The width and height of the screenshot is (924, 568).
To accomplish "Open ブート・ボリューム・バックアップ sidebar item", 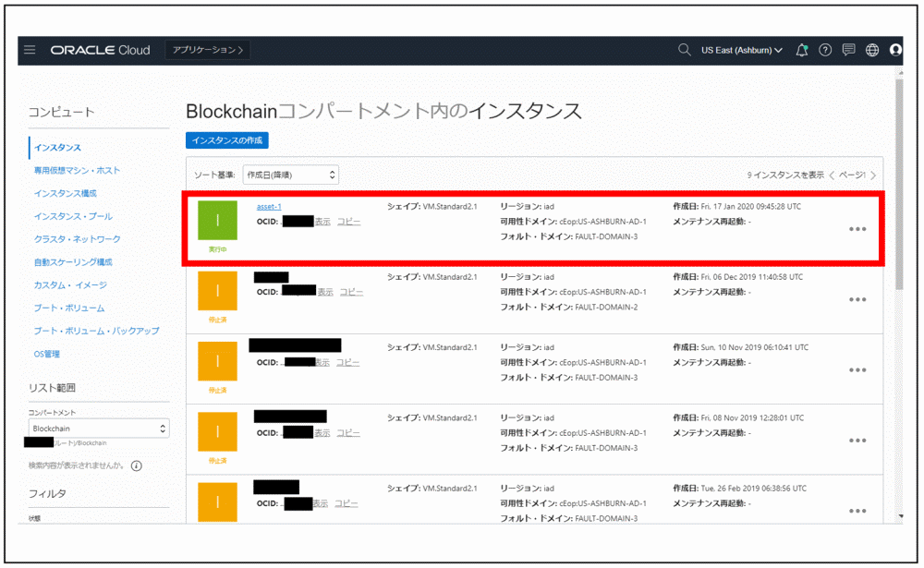I will [97, 332].
